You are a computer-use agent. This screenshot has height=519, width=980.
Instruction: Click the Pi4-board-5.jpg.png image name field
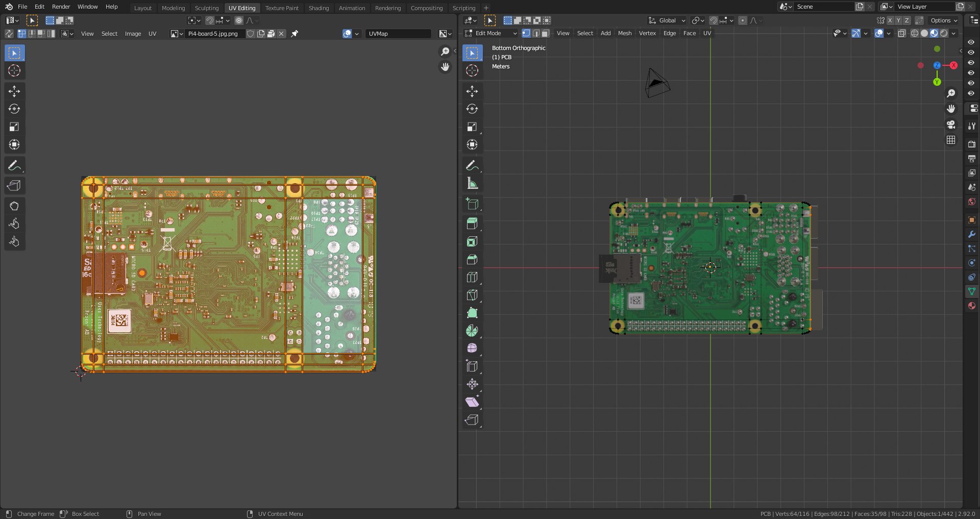click(x=215, y=34)
